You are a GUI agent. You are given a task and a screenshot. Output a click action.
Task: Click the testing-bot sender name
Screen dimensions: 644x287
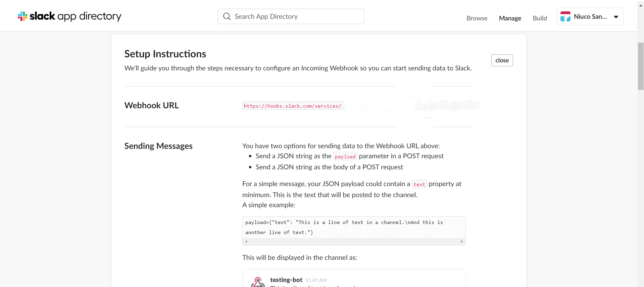(286, 280)
